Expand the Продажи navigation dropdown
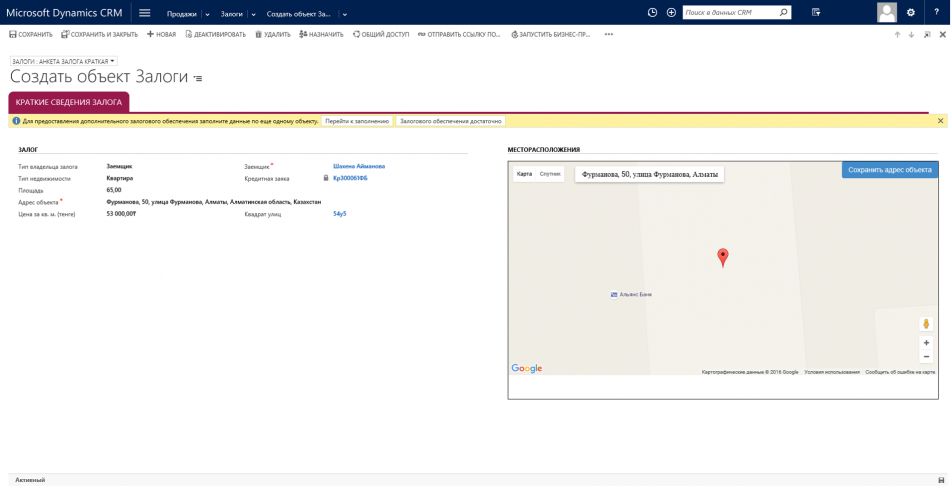The width and height of the screenshot is (952, 486). tap(207, 14)
